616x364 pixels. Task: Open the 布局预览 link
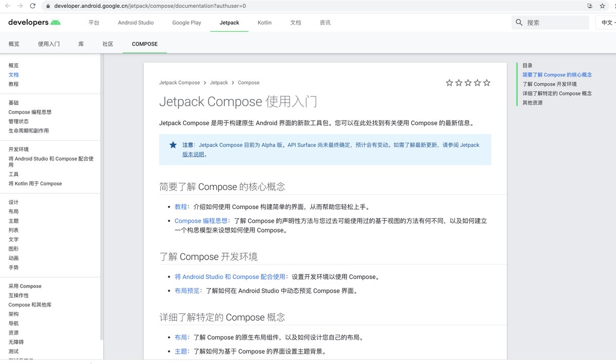[x=187, y=291]
